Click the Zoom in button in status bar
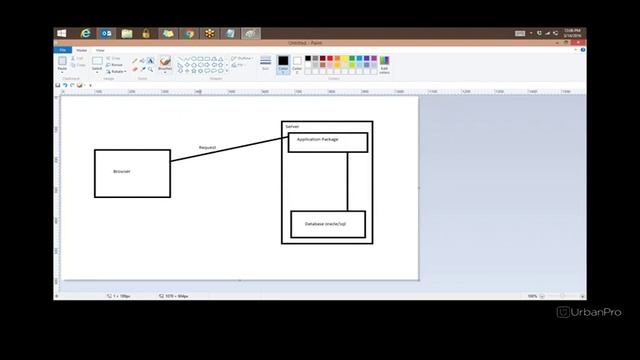 pyautogui.click(x=582, y=296)
